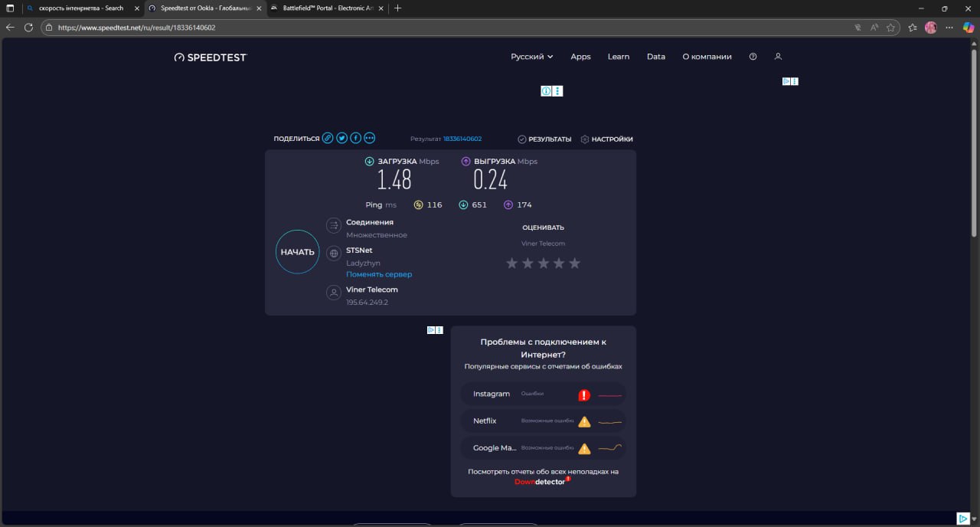Click the Instagram red error alert icon
The width and height of the screenshot is (980, 527).
(584, 395)
